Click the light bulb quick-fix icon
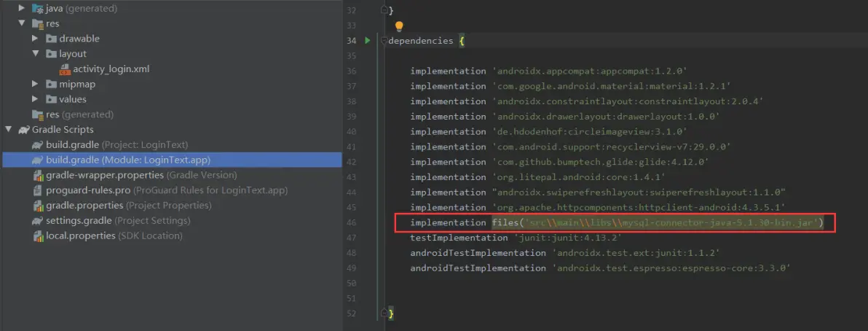The image size is (868, 331). (398, 26)
